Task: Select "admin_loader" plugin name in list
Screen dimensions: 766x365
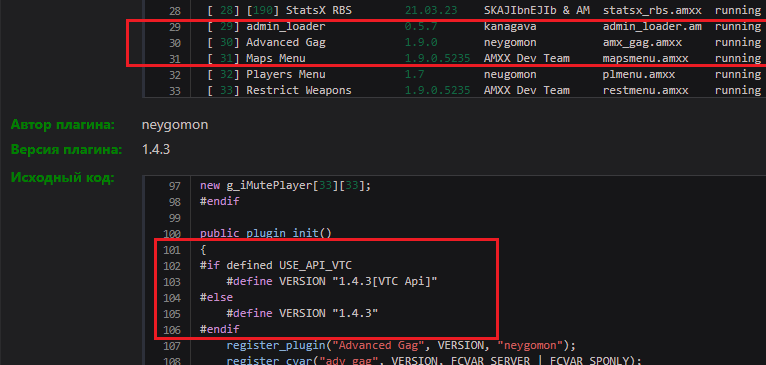Action: 286,26
